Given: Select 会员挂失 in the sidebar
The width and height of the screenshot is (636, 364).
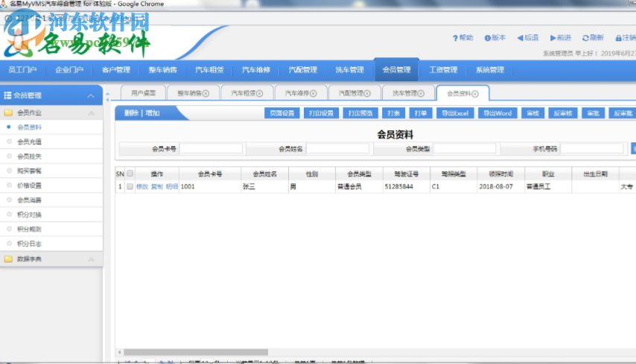Looking at the screenshot, I should (x=29, y=156).
